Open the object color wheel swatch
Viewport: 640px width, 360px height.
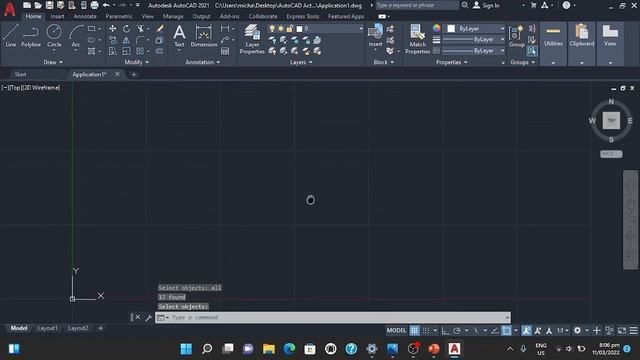[436, 28]
